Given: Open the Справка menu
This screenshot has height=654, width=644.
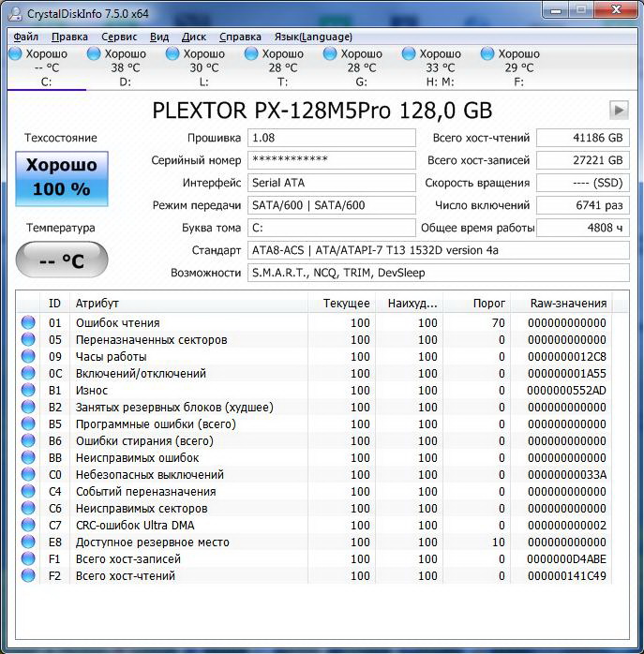Looking at the screenshot, I should click(240, 37).
